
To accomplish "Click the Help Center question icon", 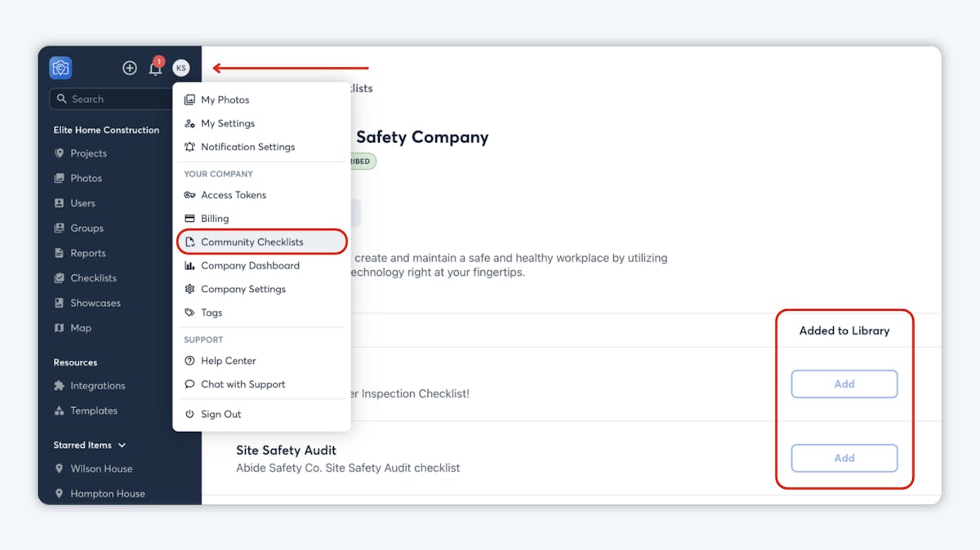I will click(x=189, y=361).
